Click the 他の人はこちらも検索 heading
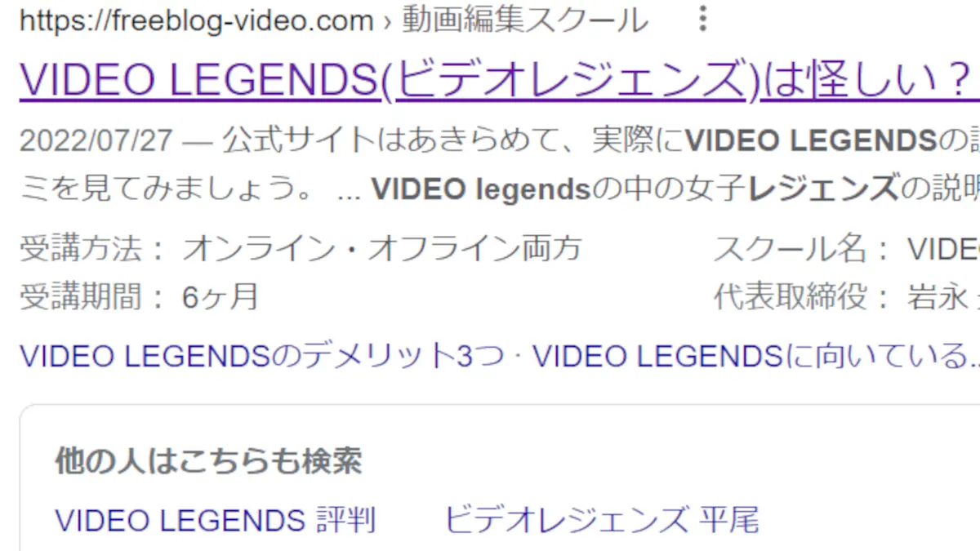The height and width of the screenshot is (551, 980). (x=209, y=462)
